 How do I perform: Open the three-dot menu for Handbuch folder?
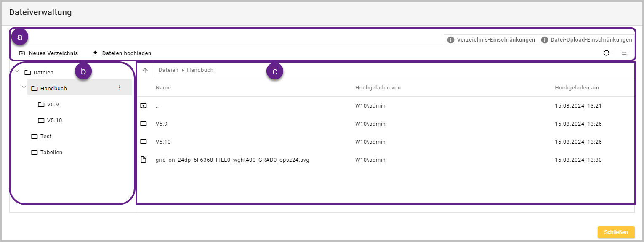click(120, 88)
